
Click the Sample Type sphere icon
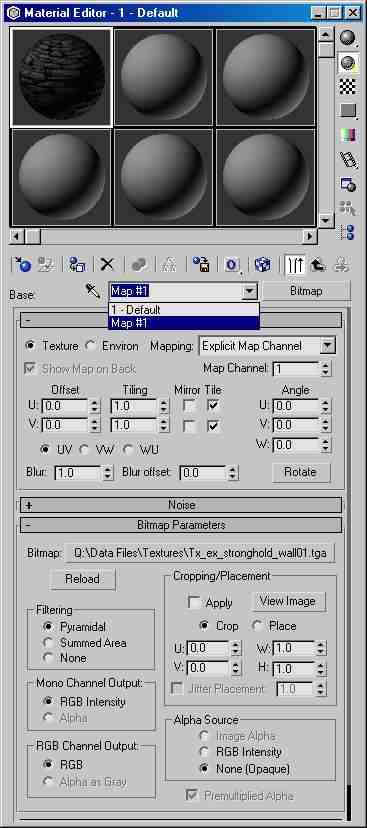point(347,37)
